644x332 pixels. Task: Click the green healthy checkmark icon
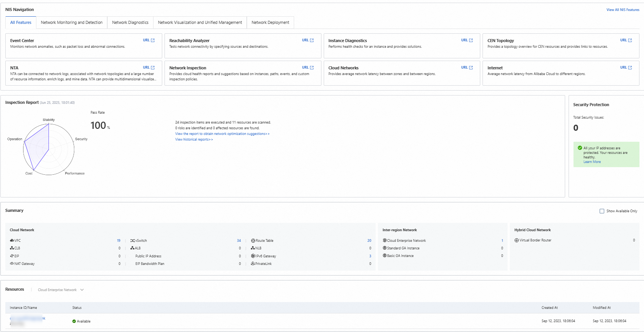[580, 148]
